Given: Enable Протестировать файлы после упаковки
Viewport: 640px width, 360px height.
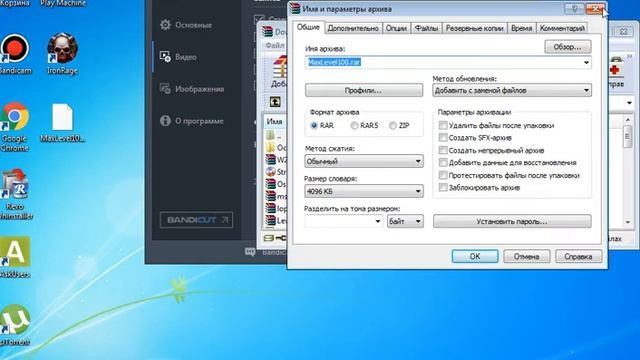Looking at the screenshot, I should coord(443,175).
